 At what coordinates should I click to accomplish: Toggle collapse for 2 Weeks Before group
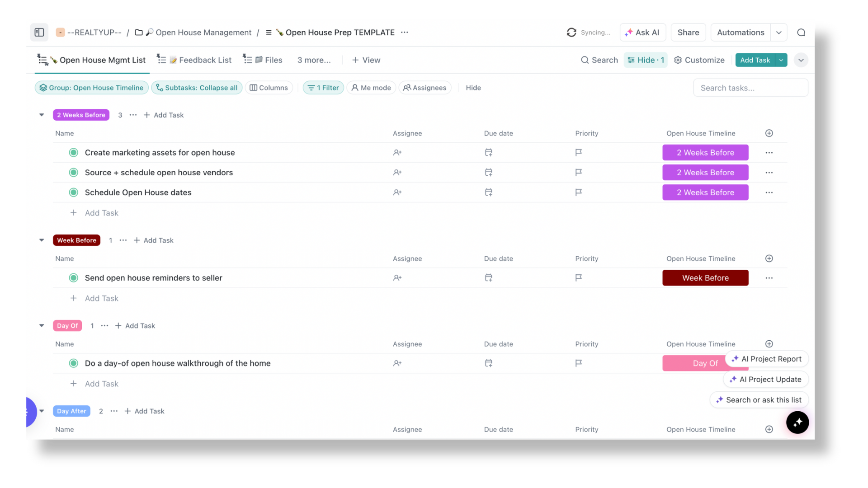point(42,114)
